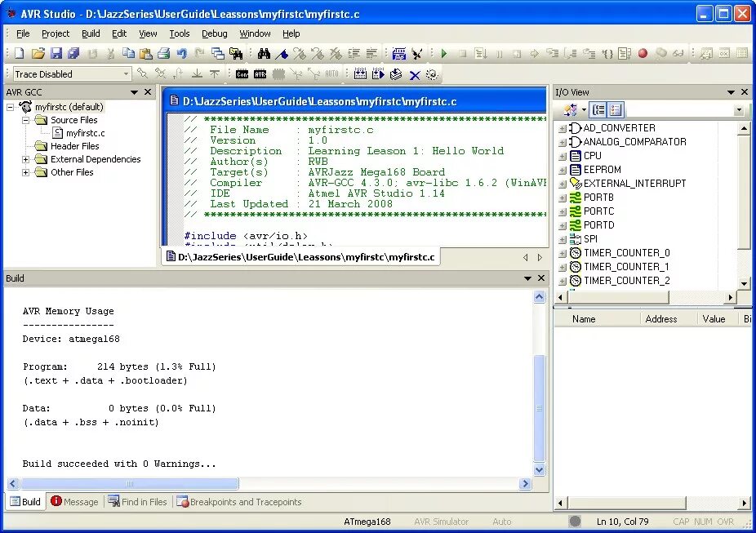Click the Build output vertical scrollbar thumb

click(540, 408)
